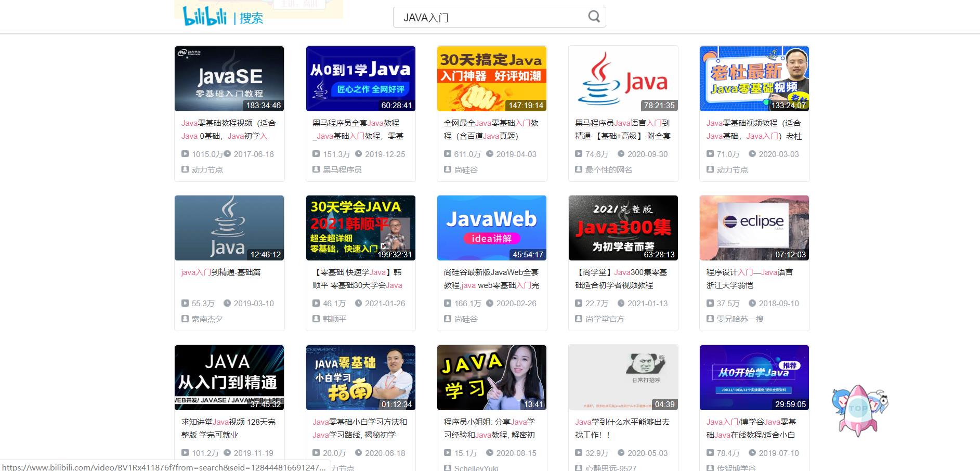Screen dimensions: 980x471
Task: Open uploader 最个性的网名
Action: [609, 170]
